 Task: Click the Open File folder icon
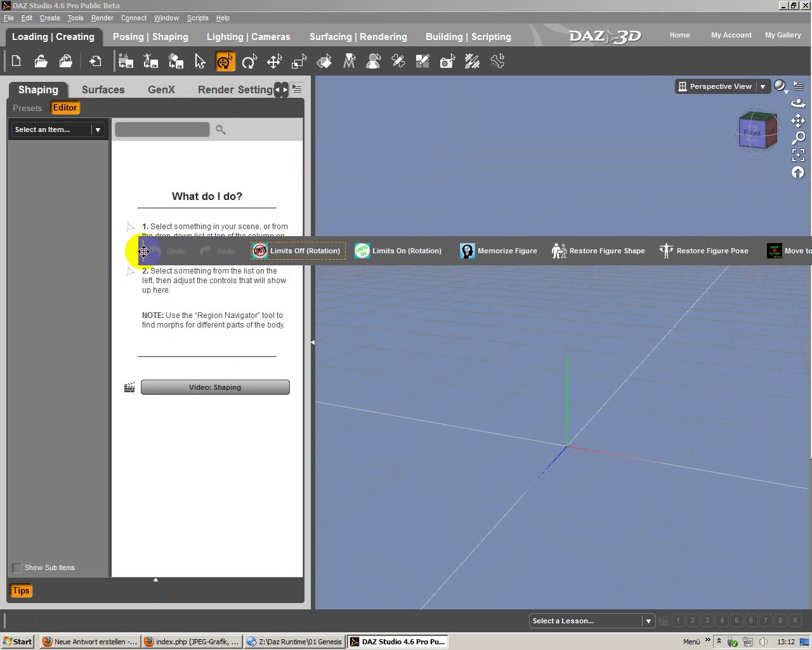click(41, 62)
